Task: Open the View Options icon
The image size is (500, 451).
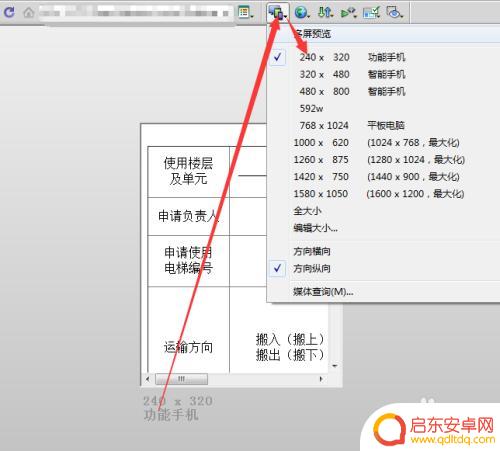Action: pos(246,12)
